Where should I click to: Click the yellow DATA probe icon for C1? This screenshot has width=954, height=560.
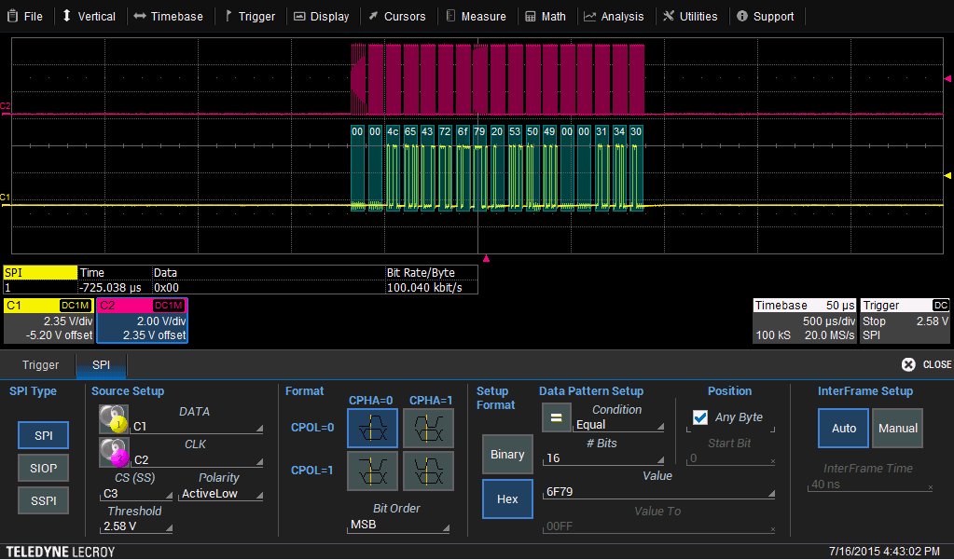pos(112,417)
